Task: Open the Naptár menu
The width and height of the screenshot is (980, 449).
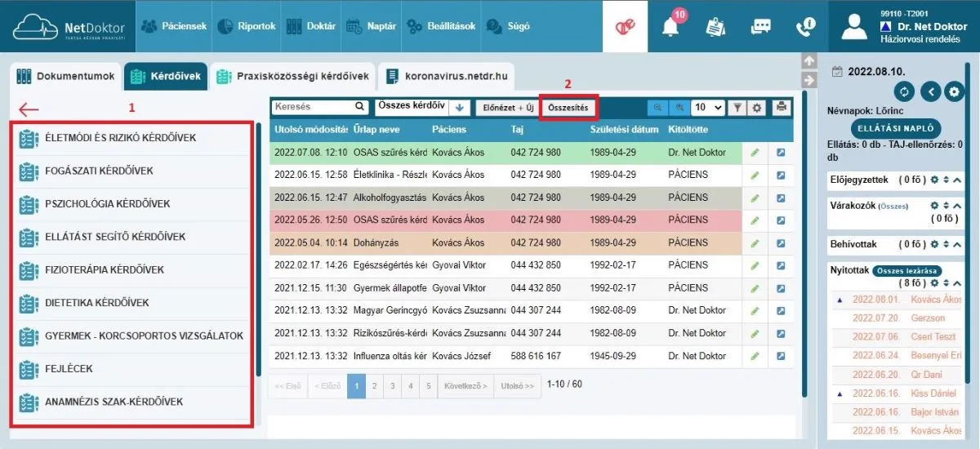Action: pos(372,26)
